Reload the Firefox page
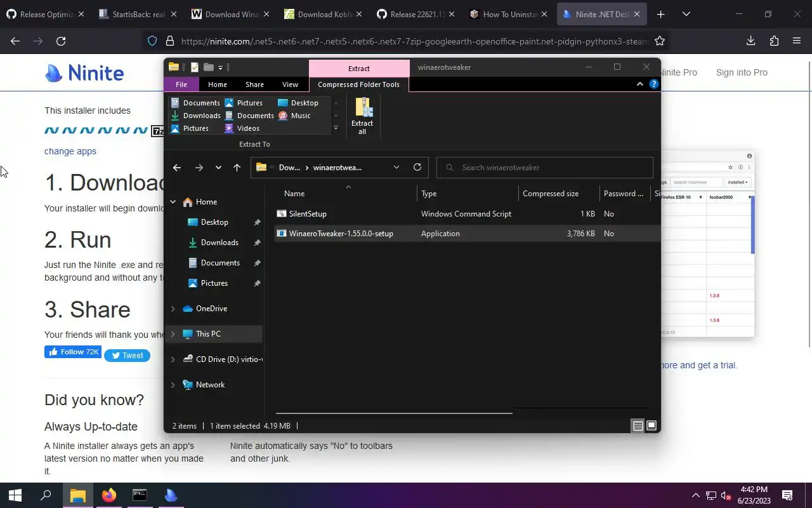The width and height of the screenshot is (812, 508). coord(61,41)
